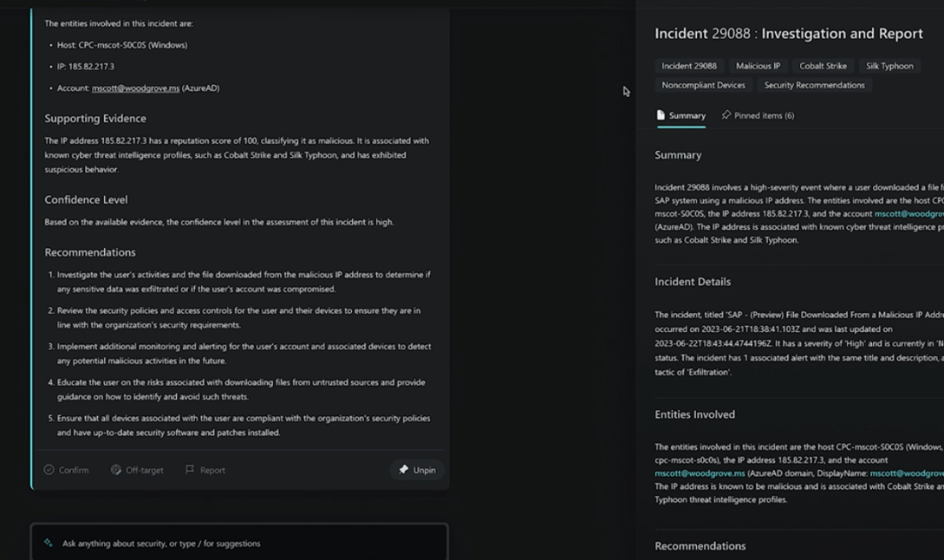Click the Off-target icon
Image resolution: width=944 pixels, height=560 pixels.
[116, 470]
